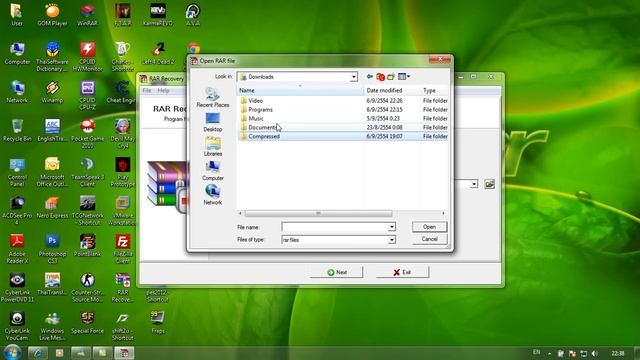Sort the file list by the Name column

tap(300, 90)
